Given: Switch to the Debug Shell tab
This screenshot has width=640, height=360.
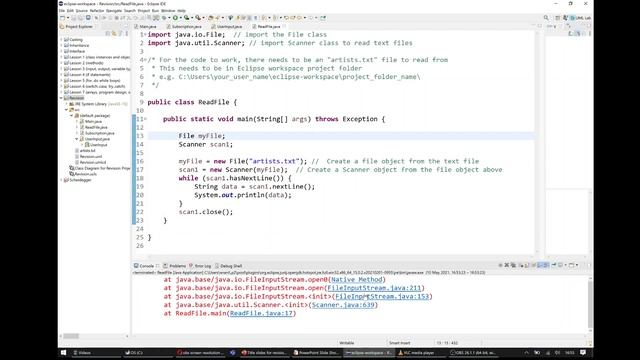Looking at the screenshot, I should click(x=229, y=266).
